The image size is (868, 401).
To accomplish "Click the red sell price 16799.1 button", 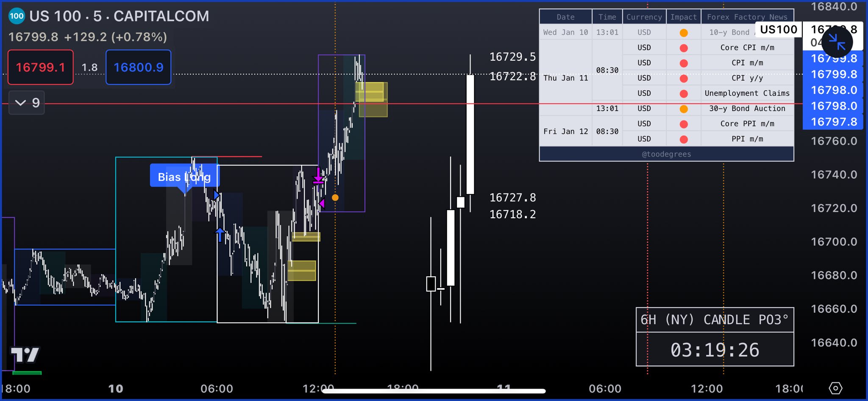I will tap(41, 67).
